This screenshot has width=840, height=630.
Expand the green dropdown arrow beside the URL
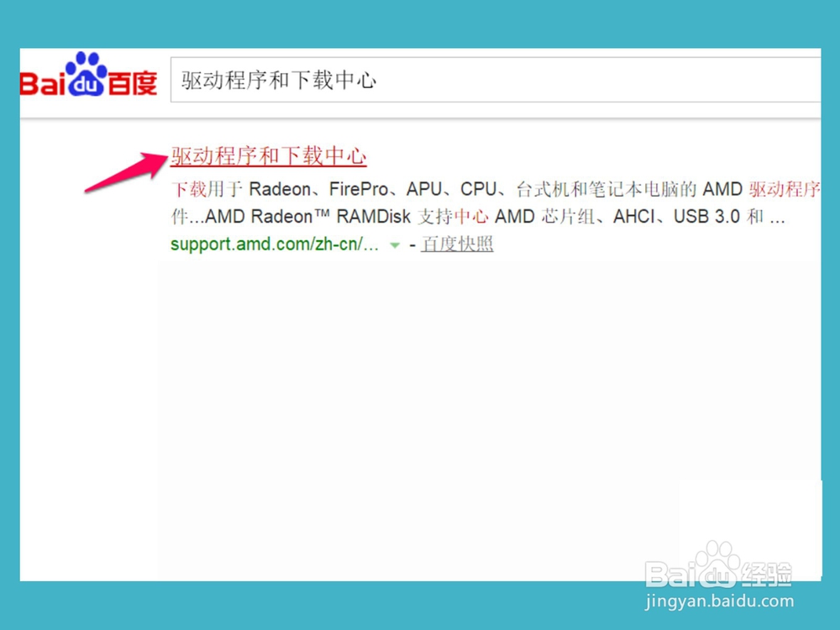[x=395, y=245]
